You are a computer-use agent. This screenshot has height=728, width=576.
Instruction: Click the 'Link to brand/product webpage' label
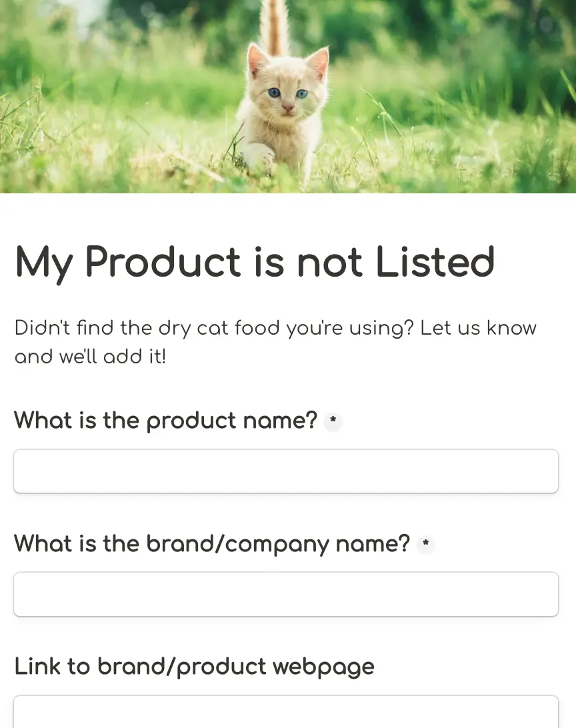[195, 667]
